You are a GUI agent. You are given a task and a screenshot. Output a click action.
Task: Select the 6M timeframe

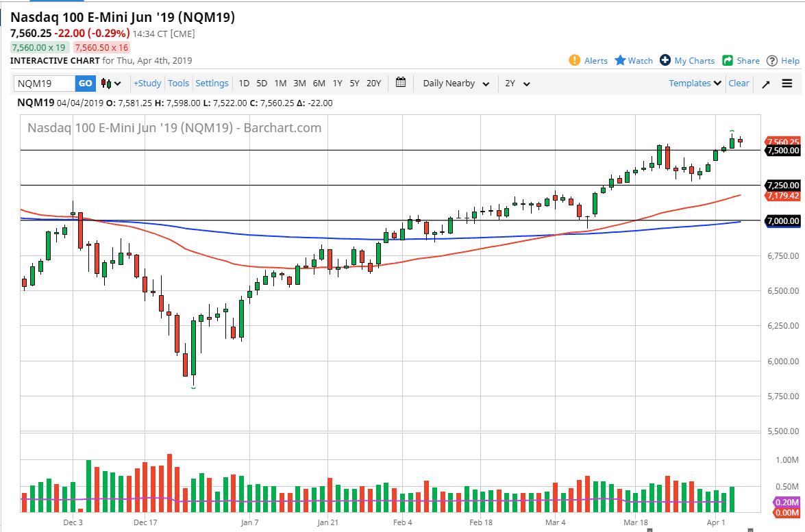coord(318,83)
